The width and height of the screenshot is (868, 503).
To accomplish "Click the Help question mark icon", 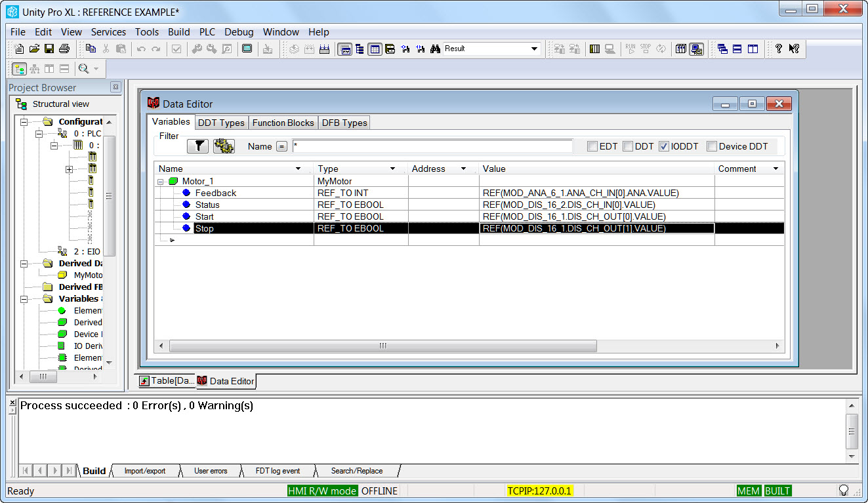I will 779,49.
